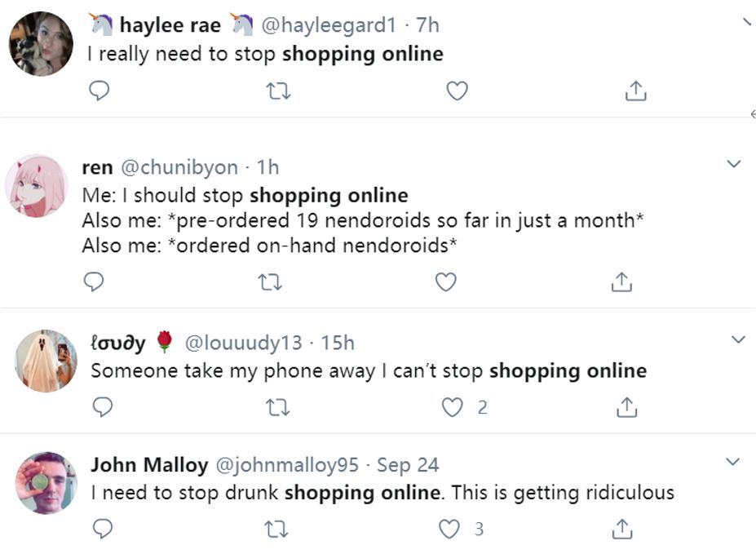
Task: Open @hayleegard1 profile handle
Action: (x=328, y=25)
